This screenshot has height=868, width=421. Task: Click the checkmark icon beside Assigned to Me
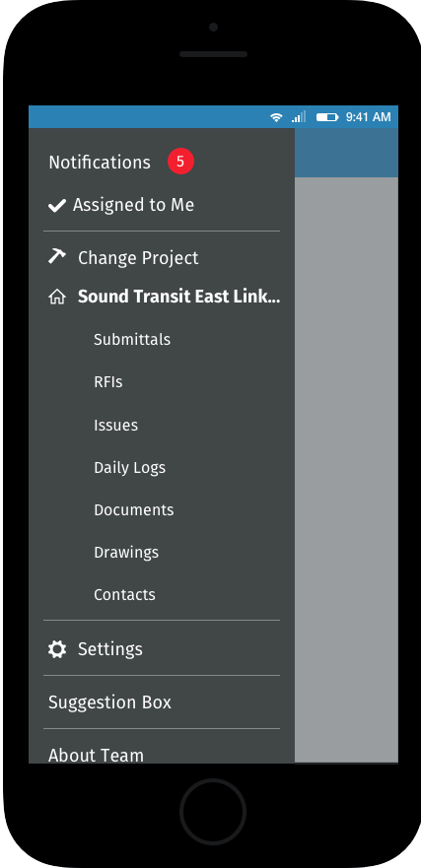(57, 205)
